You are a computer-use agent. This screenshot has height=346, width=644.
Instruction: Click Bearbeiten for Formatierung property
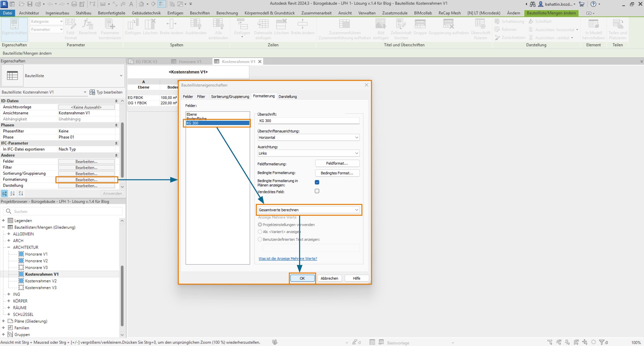(x=86, y=180)
